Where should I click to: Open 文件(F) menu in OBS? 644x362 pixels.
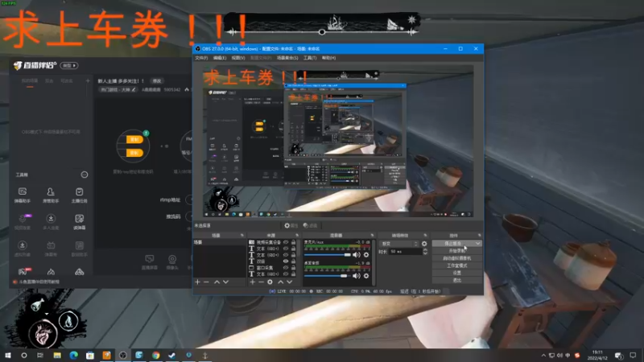click(x=201, y=58)
